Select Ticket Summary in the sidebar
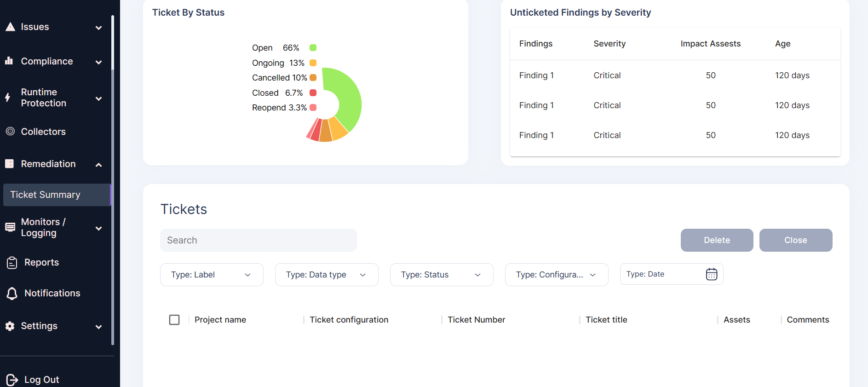 coord(57,195)
